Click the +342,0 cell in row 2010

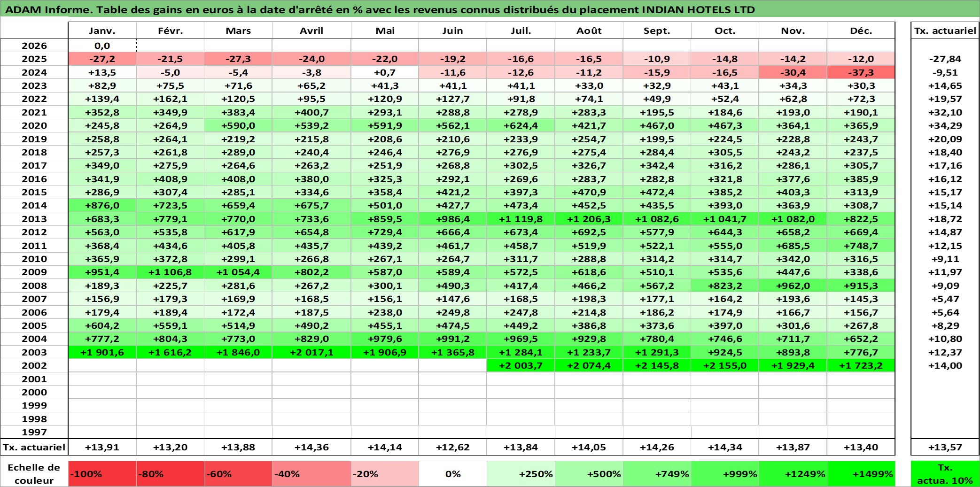point(793,259)
